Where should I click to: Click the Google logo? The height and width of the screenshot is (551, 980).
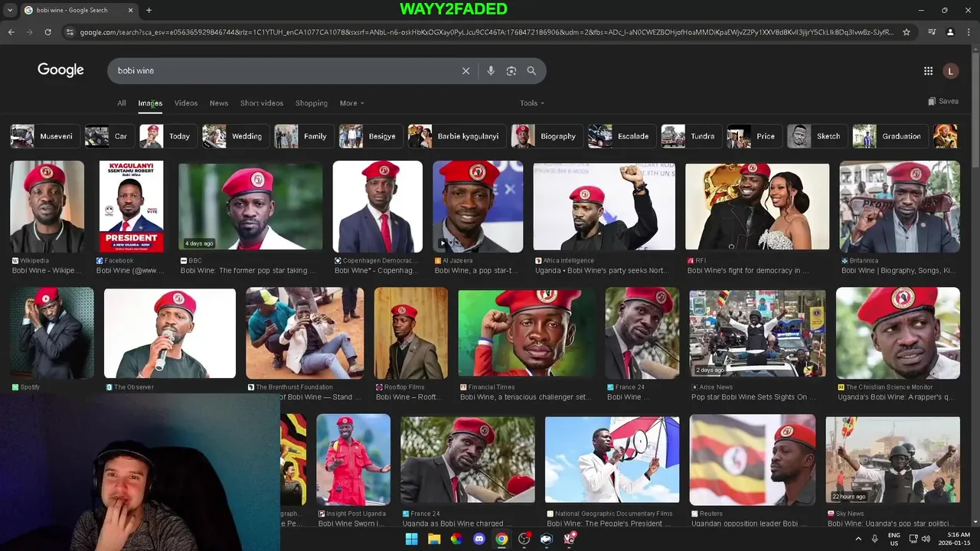coord(60,70)
